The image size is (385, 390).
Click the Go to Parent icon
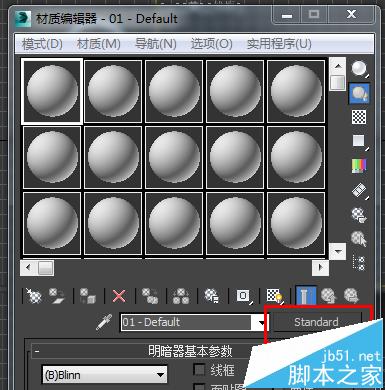[x=328, y=295]
